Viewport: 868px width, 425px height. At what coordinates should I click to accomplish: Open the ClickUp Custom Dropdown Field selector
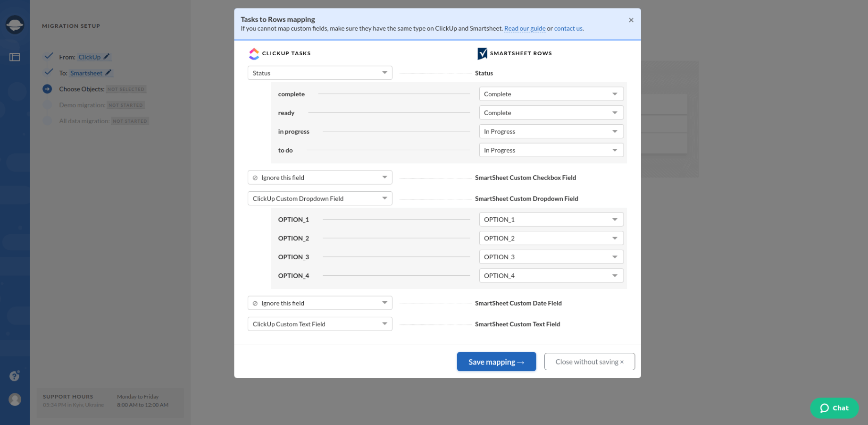(320, 198)
